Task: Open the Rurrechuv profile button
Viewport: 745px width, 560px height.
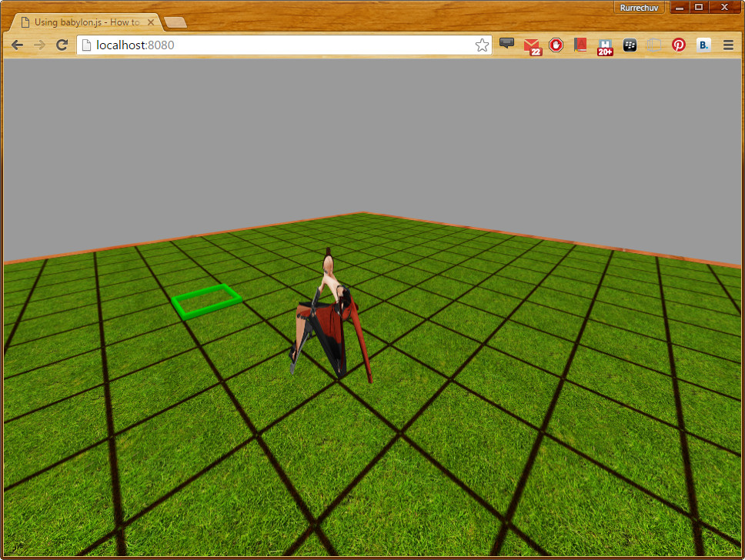Action: (x=639, y=8)
